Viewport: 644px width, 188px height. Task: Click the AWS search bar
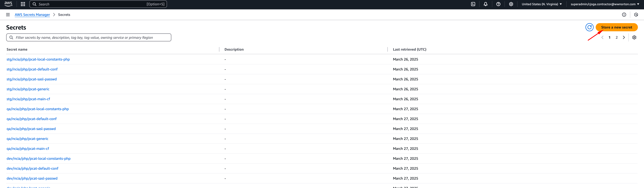98,4
